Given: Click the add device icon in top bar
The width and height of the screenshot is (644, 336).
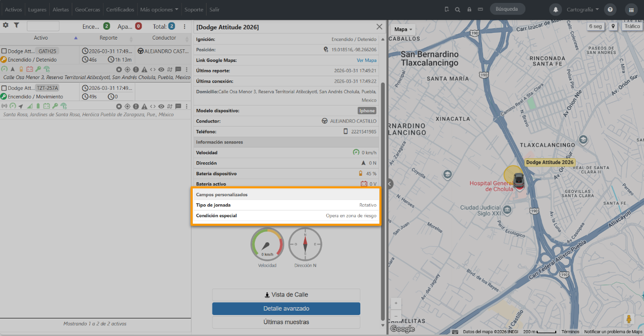Looking at the screenshot, I should pyautogui.click(x=446, y=9).
